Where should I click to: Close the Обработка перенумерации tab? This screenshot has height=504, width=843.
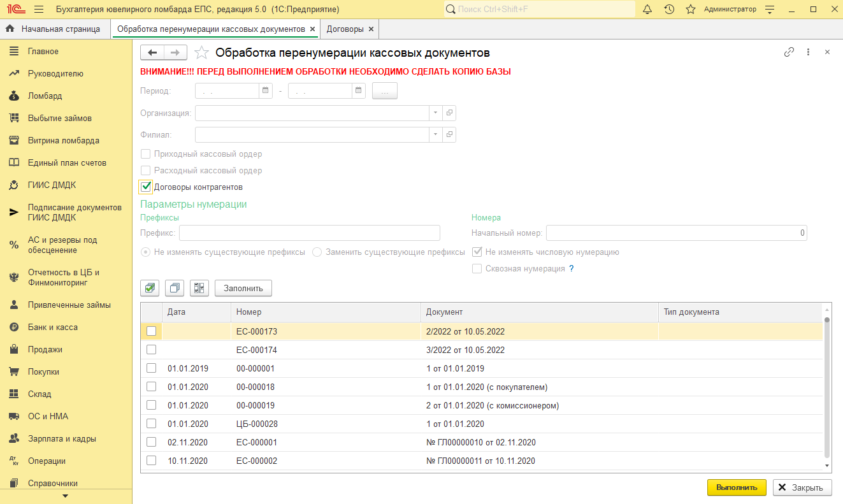[312, 29]
